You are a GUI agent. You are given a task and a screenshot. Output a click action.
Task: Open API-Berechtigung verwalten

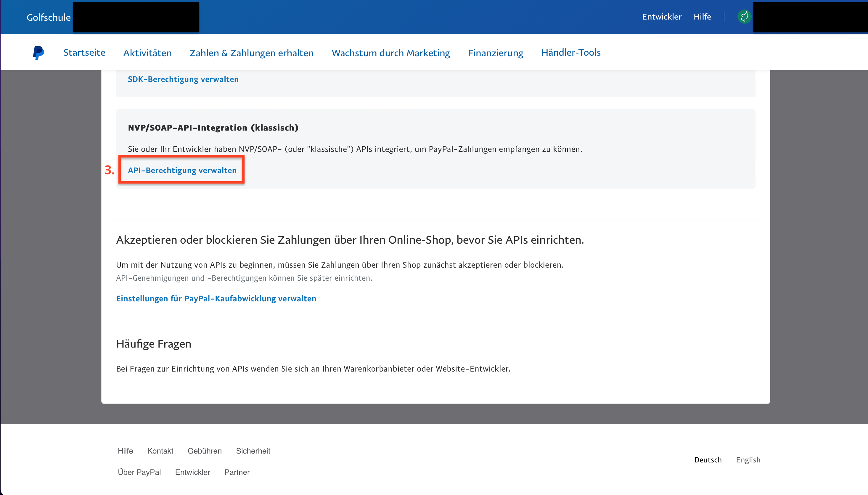182,170
